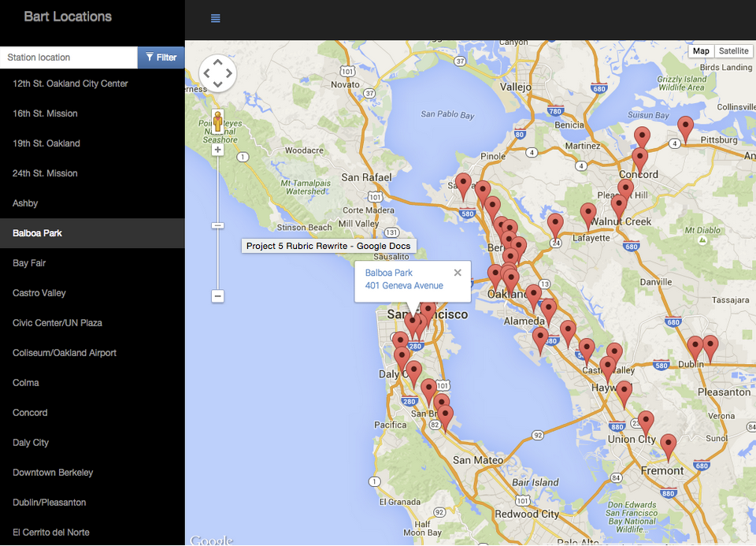Open Coliseum/Oakland Airport station
756x546 pixels.
pos(92,353)
